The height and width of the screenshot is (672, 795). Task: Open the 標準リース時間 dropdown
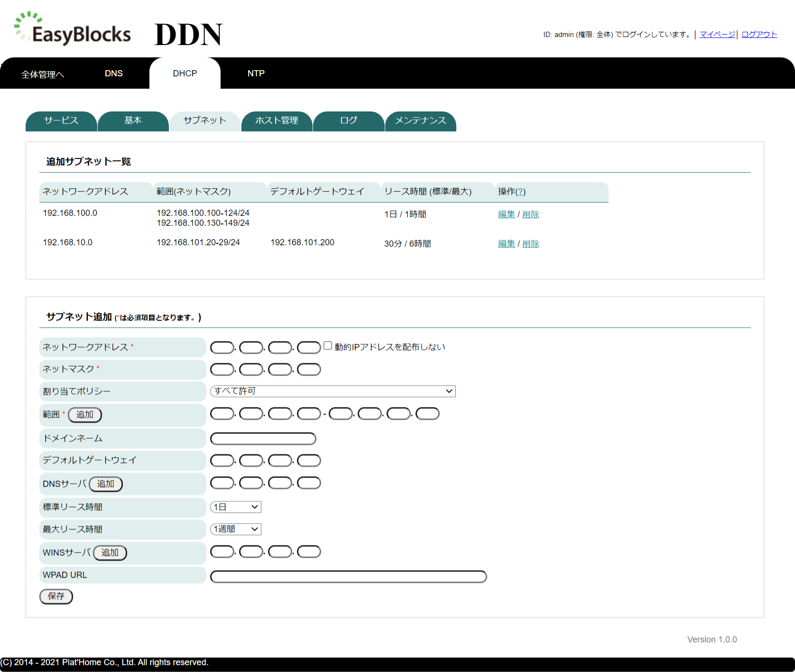[x=236, y=507]
